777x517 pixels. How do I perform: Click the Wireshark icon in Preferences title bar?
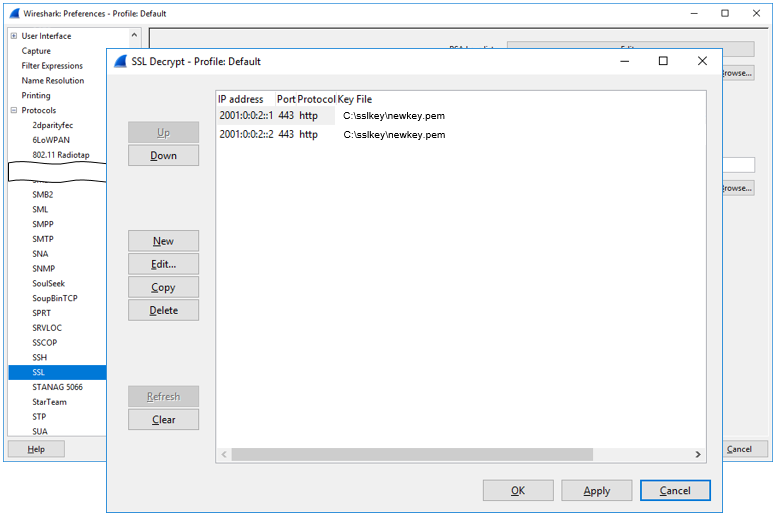click(15, 13)
